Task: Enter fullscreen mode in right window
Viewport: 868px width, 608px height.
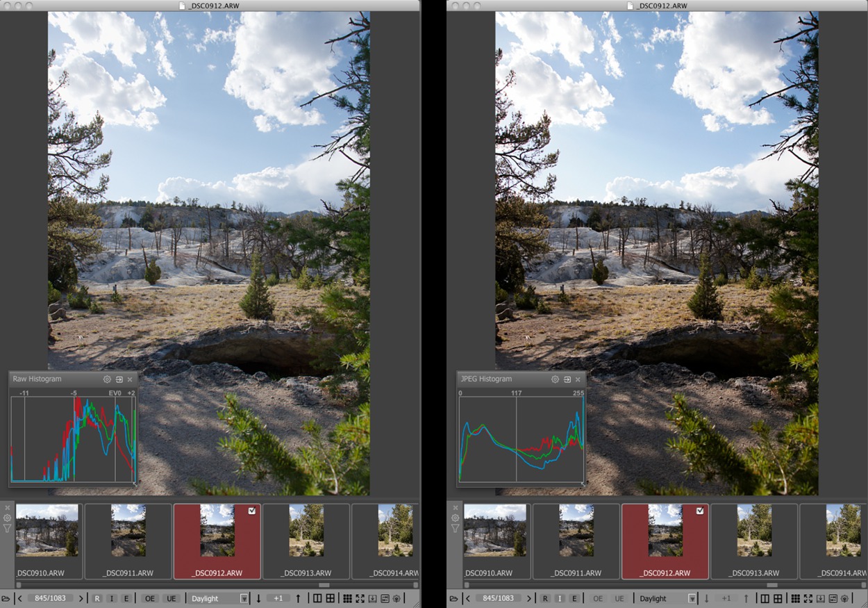Action: [x=808, y=598]
